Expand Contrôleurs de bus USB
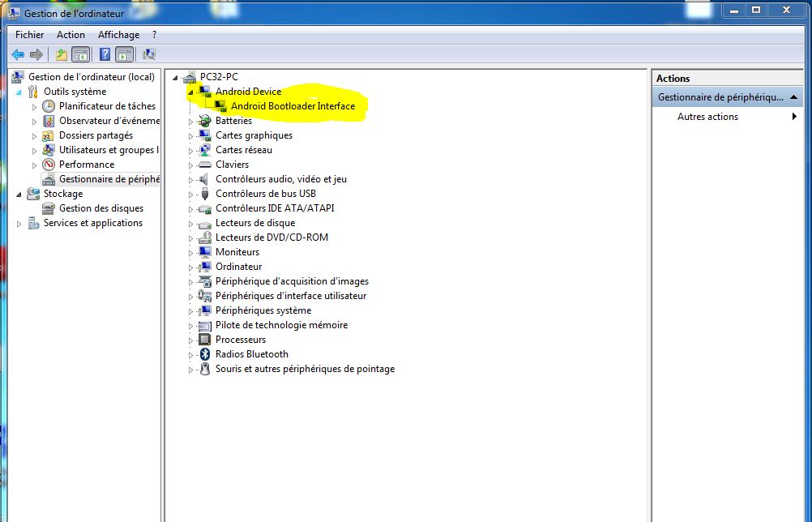Image resolution: width=812 pixels, height=522 pixels. point(190,195)
